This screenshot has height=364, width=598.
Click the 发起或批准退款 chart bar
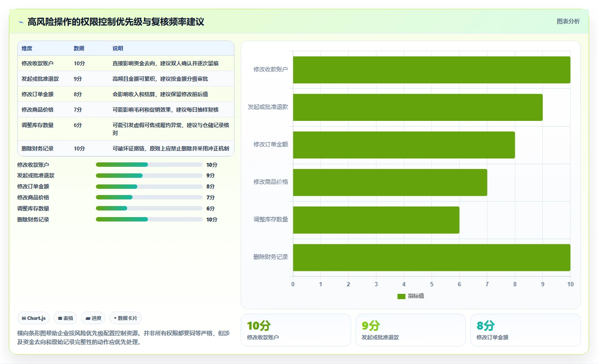pos(418,107)
